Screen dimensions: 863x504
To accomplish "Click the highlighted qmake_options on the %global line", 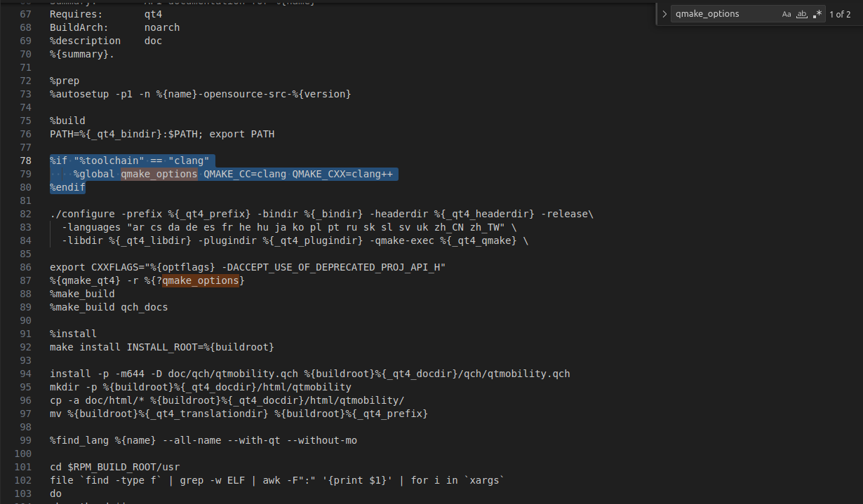I will pos(159,174).
